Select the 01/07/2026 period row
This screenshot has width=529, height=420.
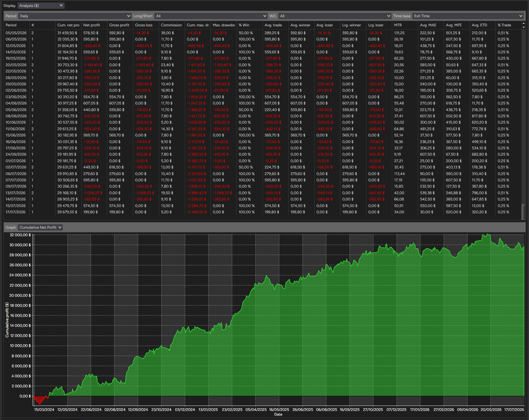click(262, 161)
